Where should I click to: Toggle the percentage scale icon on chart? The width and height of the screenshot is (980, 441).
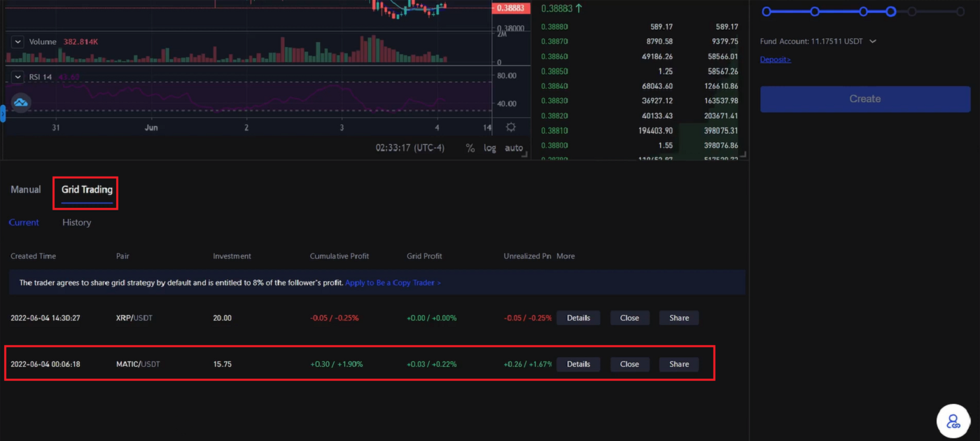(x=470, y=148)
